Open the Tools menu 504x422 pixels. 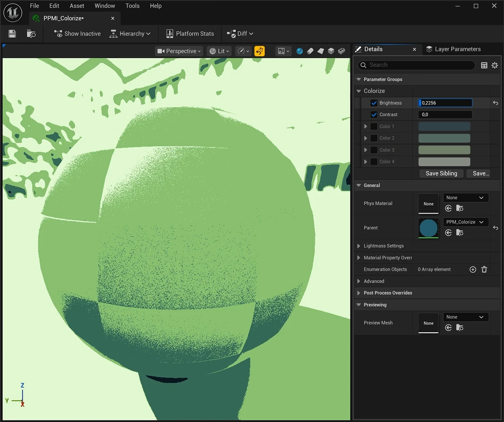click(132, 6)
